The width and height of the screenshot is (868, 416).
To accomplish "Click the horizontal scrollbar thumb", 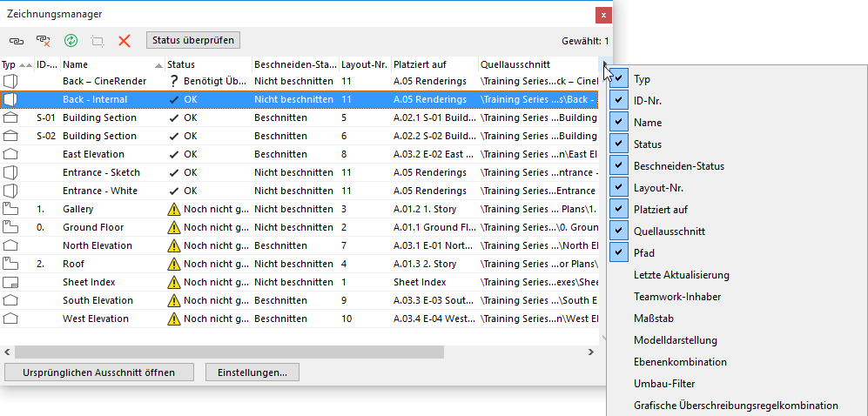I will tap(229, 352).
